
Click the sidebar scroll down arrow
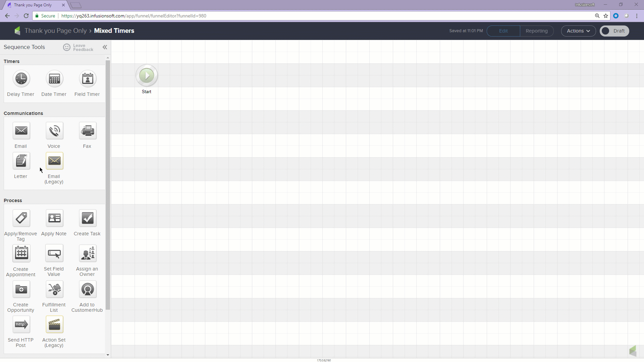coord(108,355)
